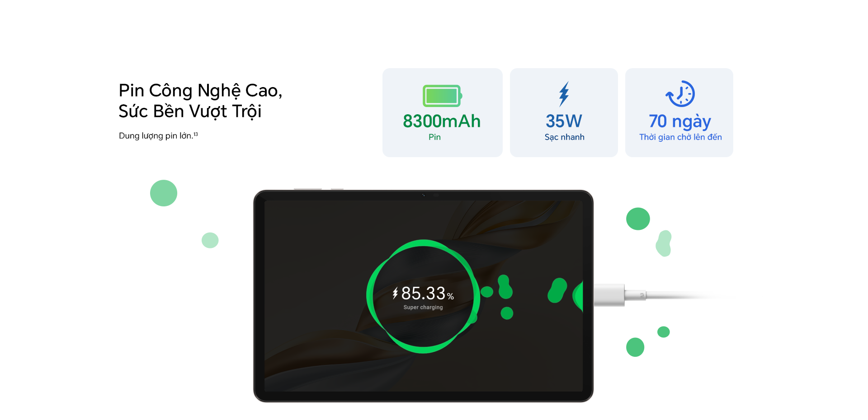Click the Sạc nhanh label
Image resolution: width=868 pixels, height=420 pixels.
tap(564, 137)
